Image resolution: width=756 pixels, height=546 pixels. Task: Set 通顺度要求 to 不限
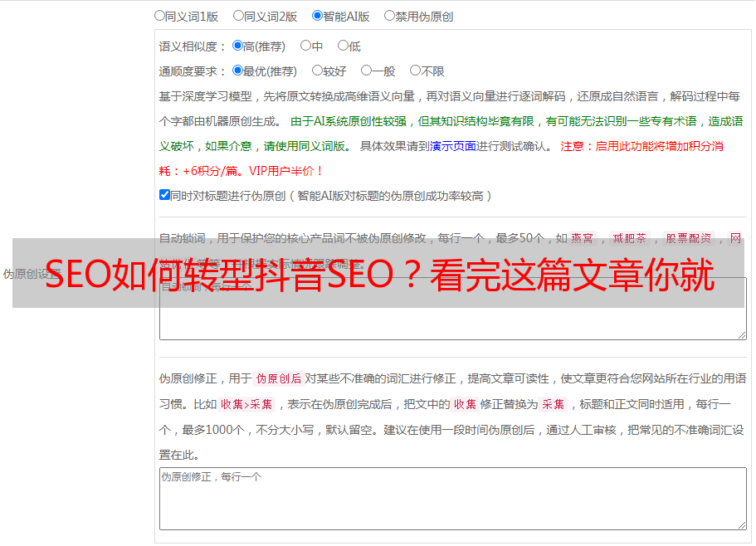[x=415, y=71]
